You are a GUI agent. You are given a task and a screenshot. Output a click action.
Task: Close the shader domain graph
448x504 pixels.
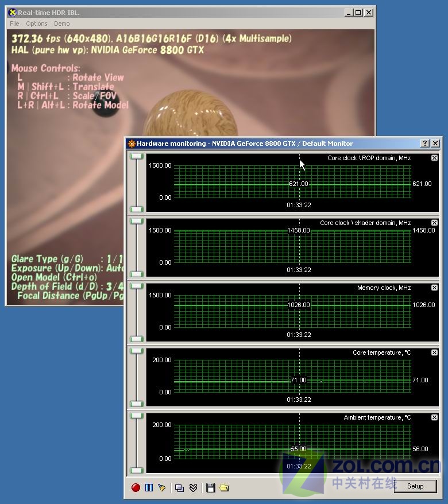tap(434, 223)
